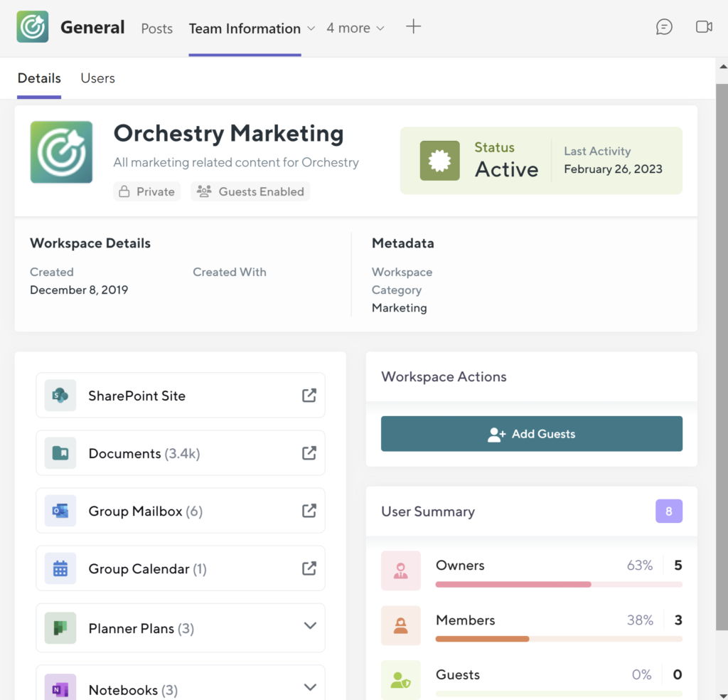Click the large Orchestry Marketing workspace logo
The width and height of the screenshot is (728, 700).
pos(61,152)
